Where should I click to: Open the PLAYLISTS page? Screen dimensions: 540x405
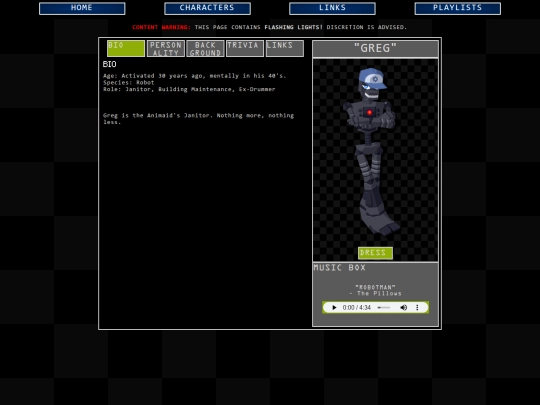(x=458, y=8)
